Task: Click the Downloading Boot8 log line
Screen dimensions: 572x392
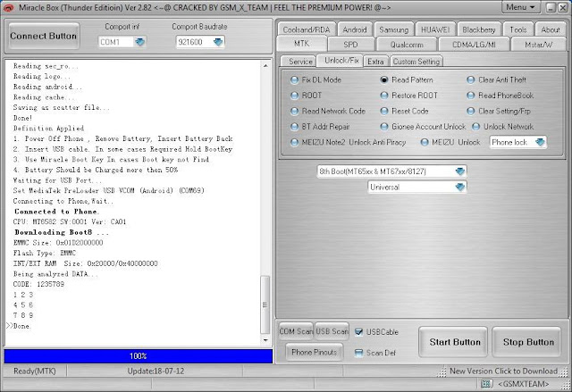Action: (x=62, y=232)
